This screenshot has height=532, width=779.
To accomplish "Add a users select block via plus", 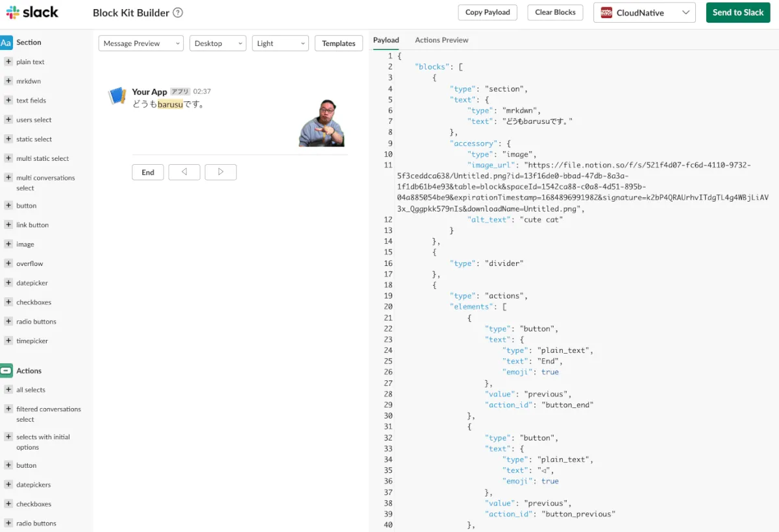I will 8,120.
